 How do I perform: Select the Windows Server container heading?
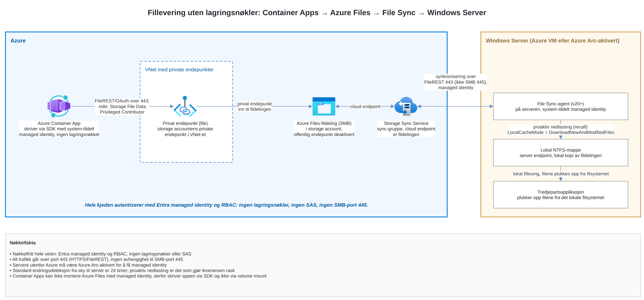click(553, 41)
